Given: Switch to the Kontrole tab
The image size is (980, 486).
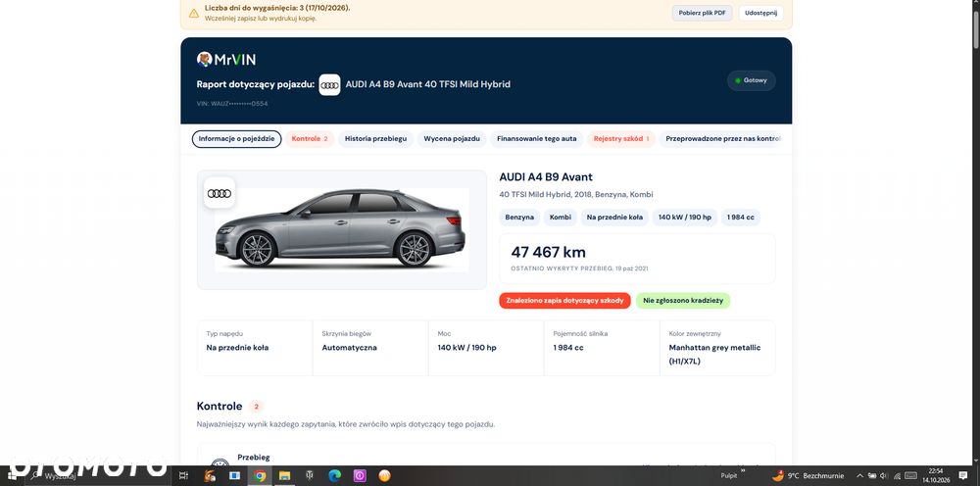Looking at the screenshot, I should pyautogui.click(x=310, y=139).
